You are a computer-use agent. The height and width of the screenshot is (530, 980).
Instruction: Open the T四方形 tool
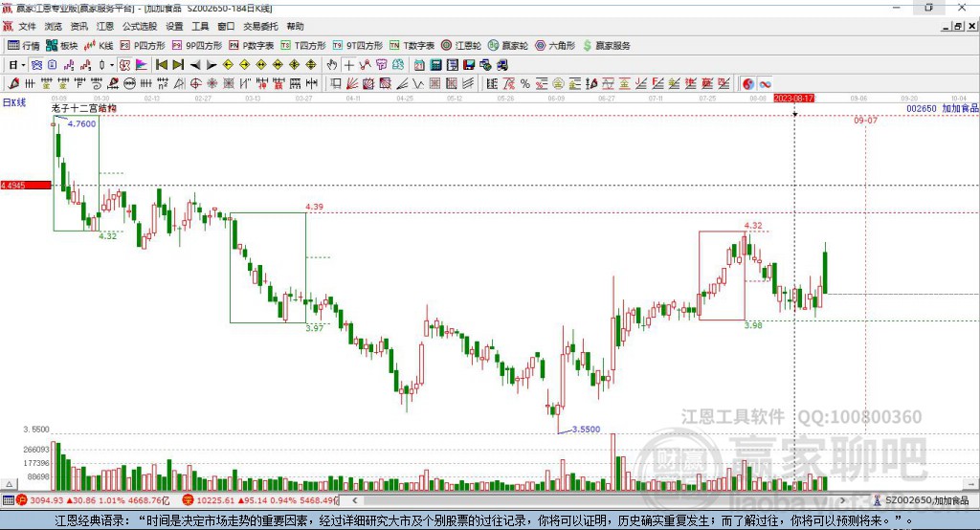coord(303,46)
